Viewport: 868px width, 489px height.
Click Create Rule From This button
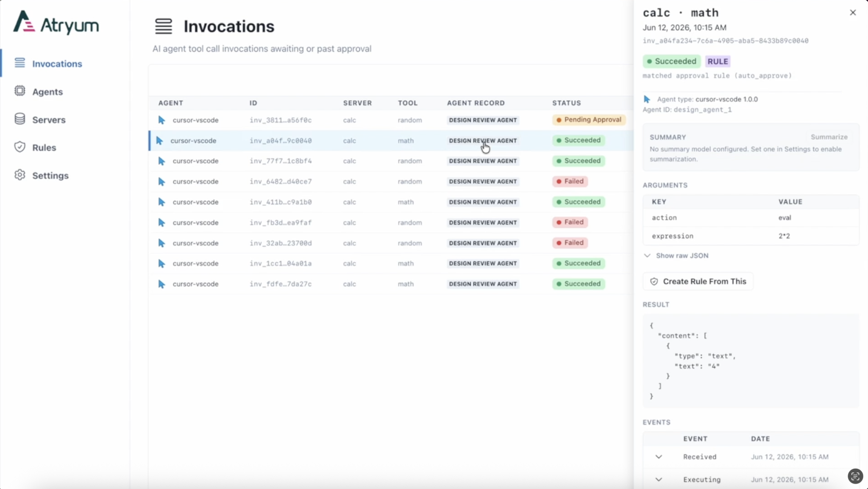[x=698, y=282]
